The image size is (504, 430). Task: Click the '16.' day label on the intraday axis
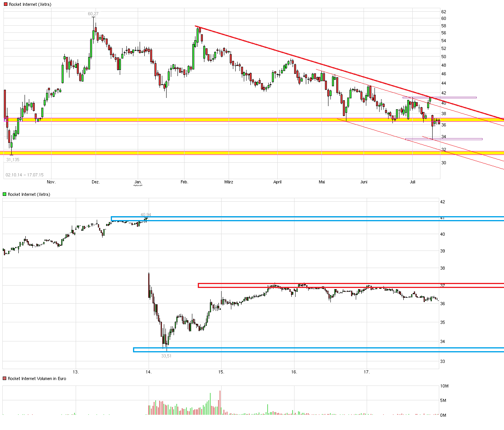tap(294, 372)
